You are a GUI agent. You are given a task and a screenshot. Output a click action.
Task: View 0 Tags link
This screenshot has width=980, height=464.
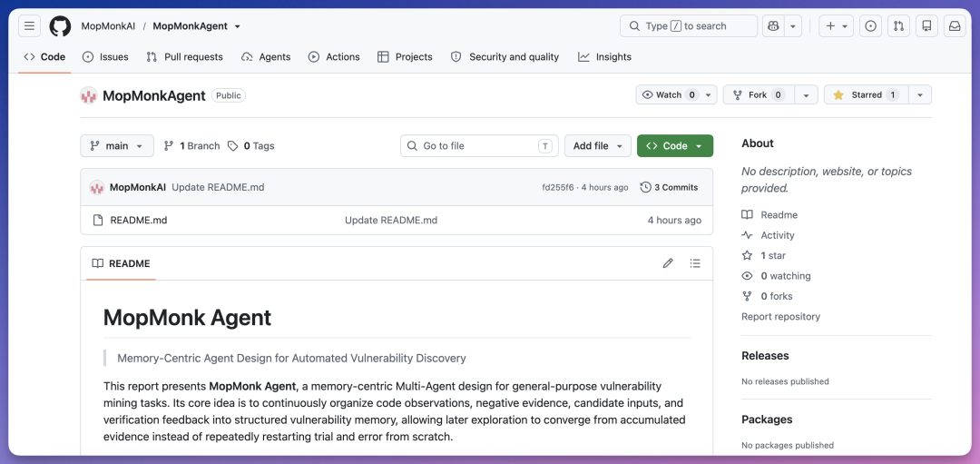pyautogui.click(x=251, y=145)
